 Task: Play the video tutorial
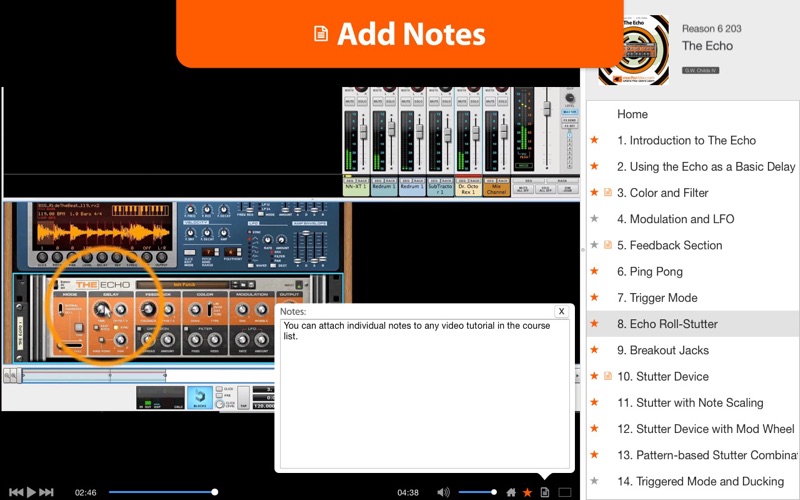(x=31, y=492)
